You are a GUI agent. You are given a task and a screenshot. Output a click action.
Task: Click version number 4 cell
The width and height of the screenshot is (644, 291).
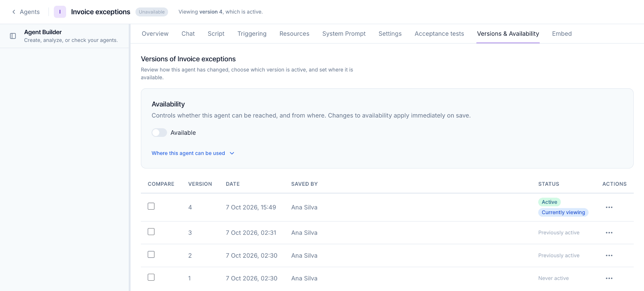coord(190,208)
